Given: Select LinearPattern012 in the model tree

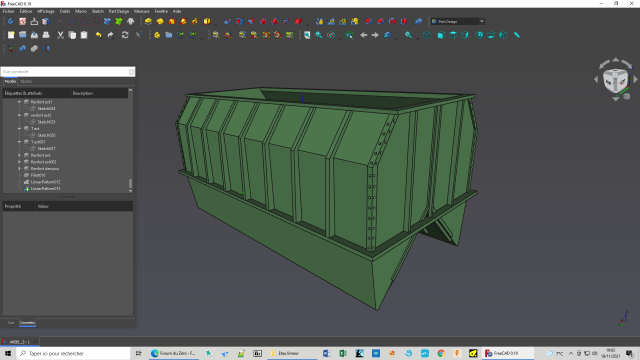Looking at the screenshot, I should point(45,182).
